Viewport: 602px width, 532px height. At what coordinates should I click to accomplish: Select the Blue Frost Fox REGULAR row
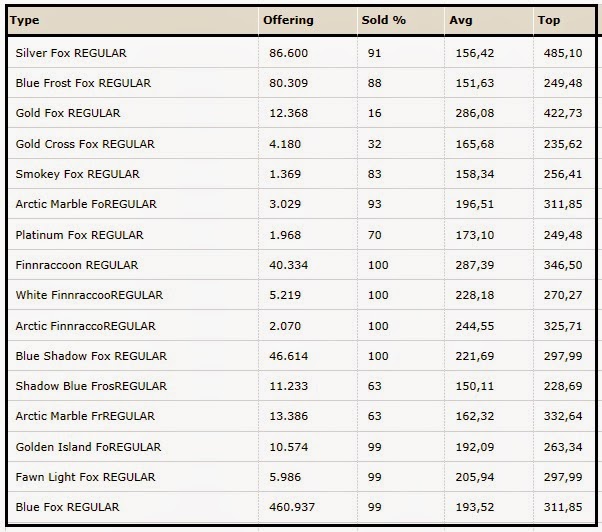81,83
